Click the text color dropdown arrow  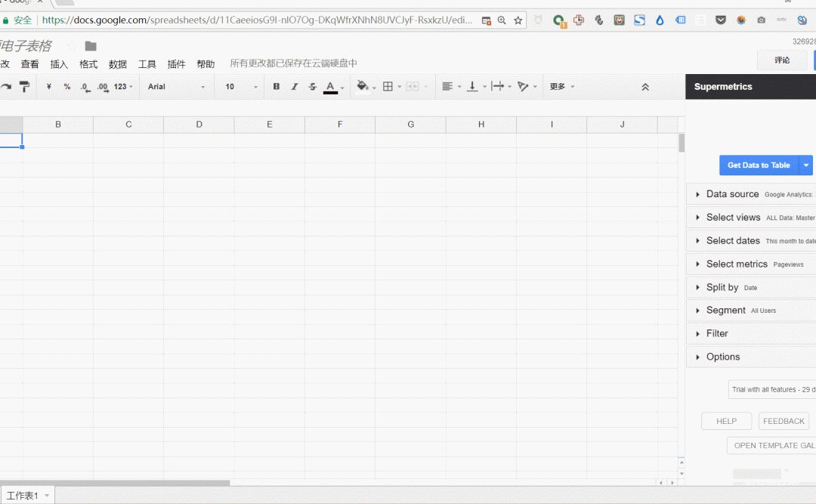[342, 88]
